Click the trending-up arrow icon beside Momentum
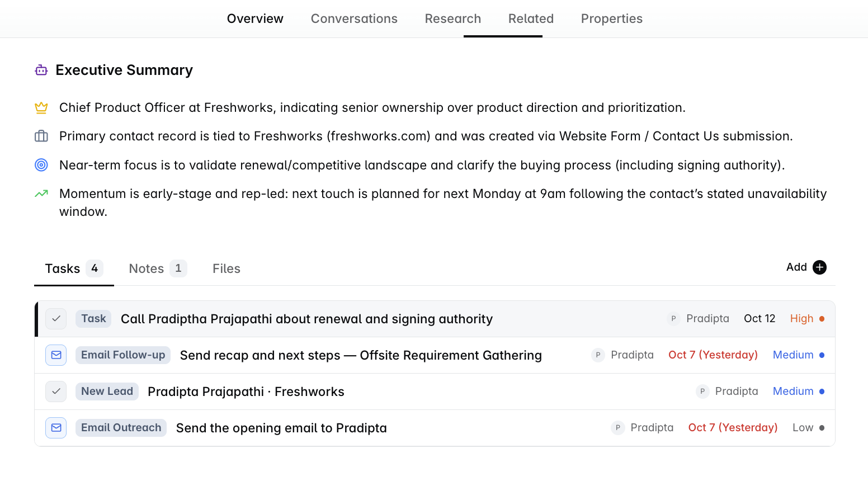This screenshot has width=868, height=481. point(41,194)
